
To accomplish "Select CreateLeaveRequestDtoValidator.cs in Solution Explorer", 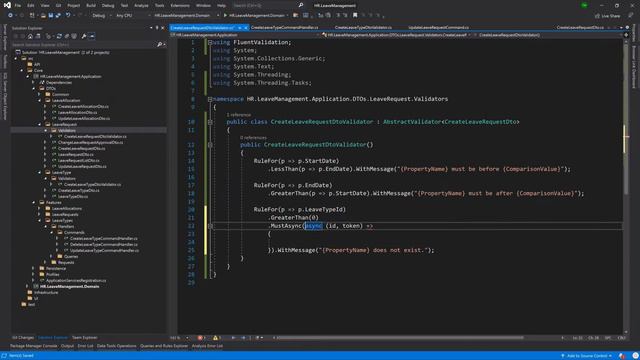I will tap(95, 137).
